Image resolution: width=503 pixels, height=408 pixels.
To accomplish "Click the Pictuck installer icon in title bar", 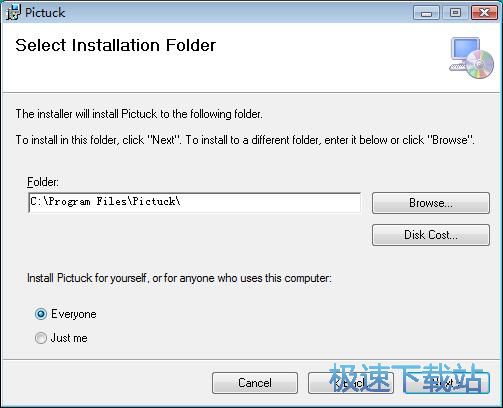I will pos(14,12).
